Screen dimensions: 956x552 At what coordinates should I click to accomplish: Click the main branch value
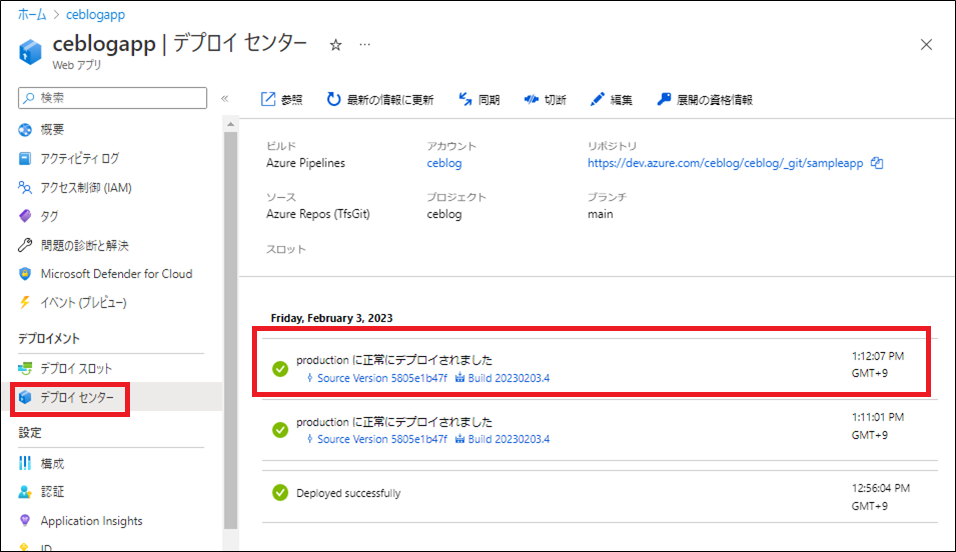point(601,214)
